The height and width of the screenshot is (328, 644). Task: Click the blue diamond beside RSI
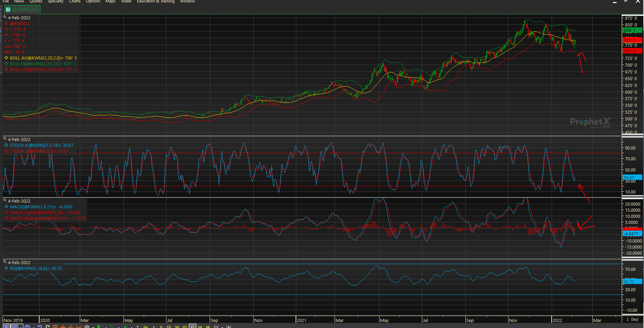(6, 268)
